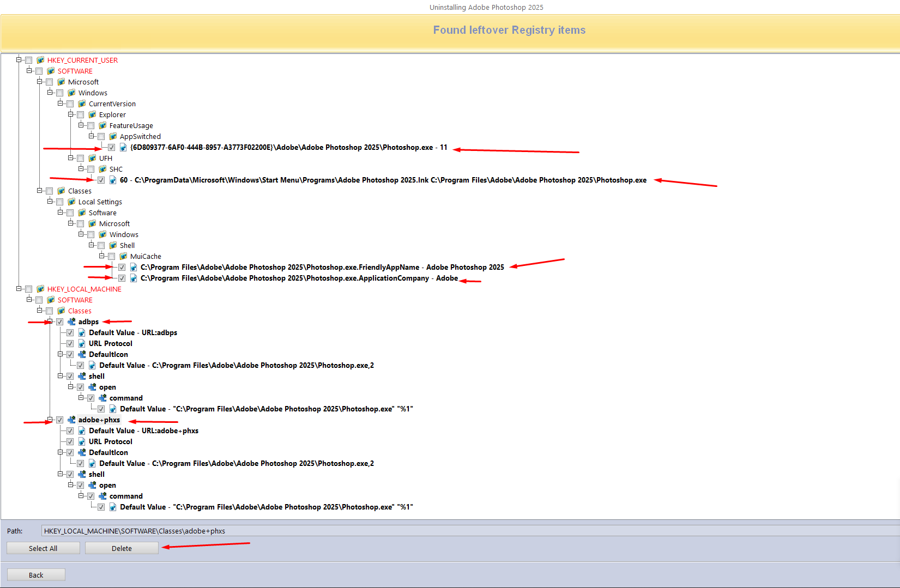Click the FriendlyAppName value icon

pyautogui.click(x=134, y=267)
